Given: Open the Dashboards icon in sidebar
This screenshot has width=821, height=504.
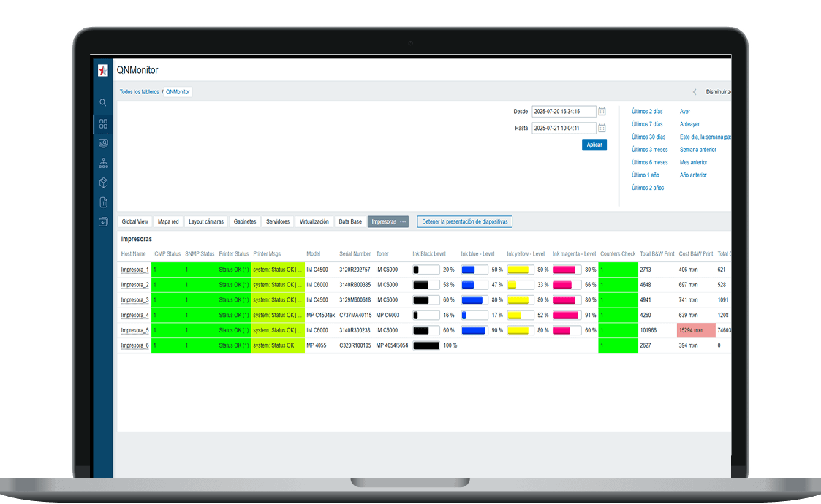Looking at the screenshot, I should [103, 123].
